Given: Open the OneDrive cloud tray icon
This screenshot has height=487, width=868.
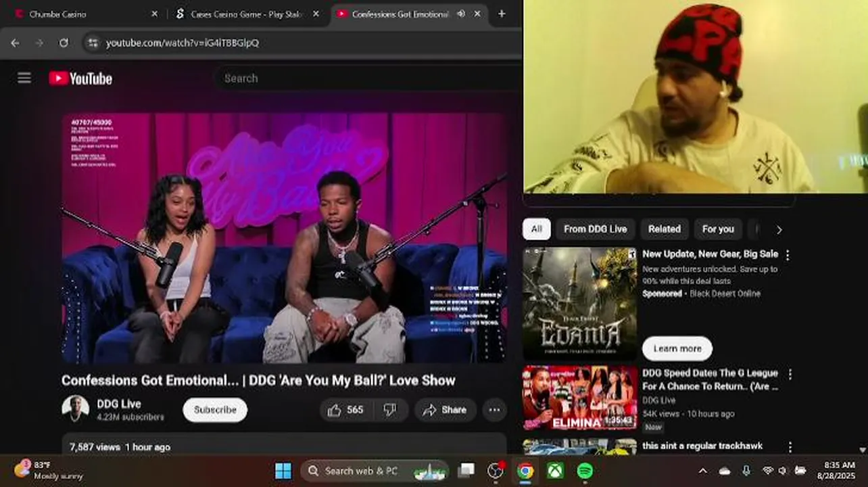Looking at the screenshot, I should [725, 471].
